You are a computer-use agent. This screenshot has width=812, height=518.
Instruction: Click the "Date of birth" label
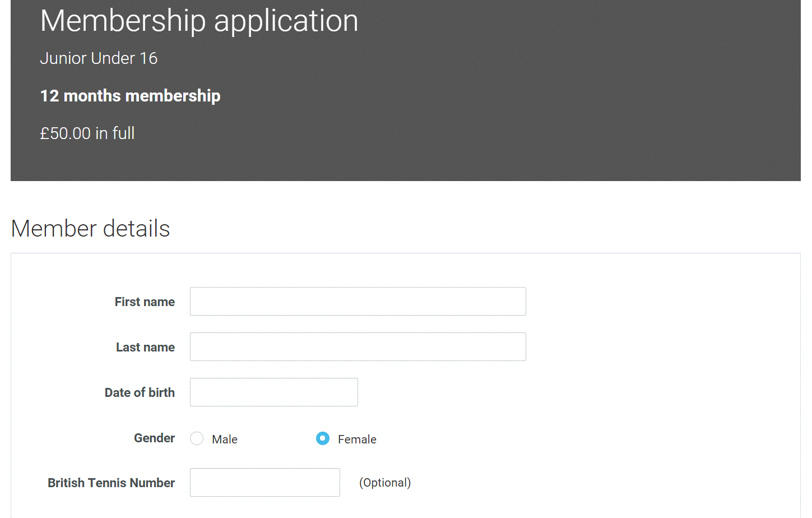coord(140,393)
